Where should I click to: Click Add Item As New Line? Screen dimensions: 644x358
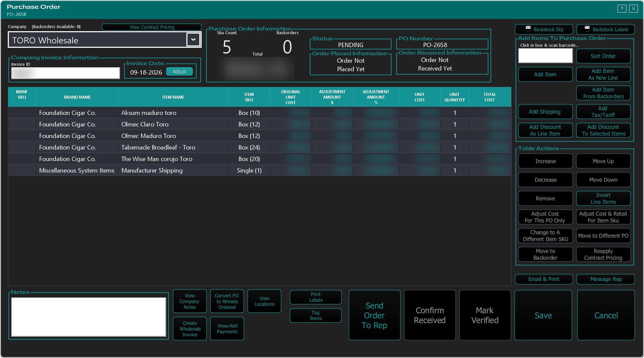(603, 74)
